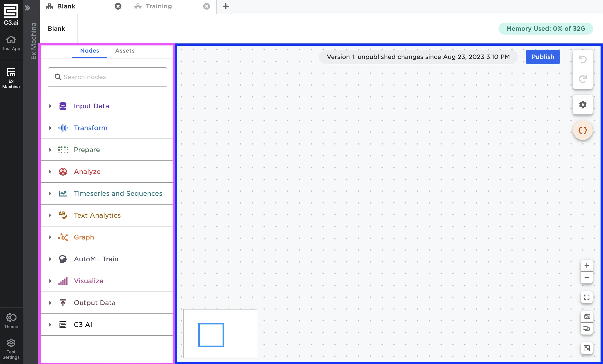Focus the Search nodes field
The width and height of the screenshot is (603, 364).
coord(107,77)
